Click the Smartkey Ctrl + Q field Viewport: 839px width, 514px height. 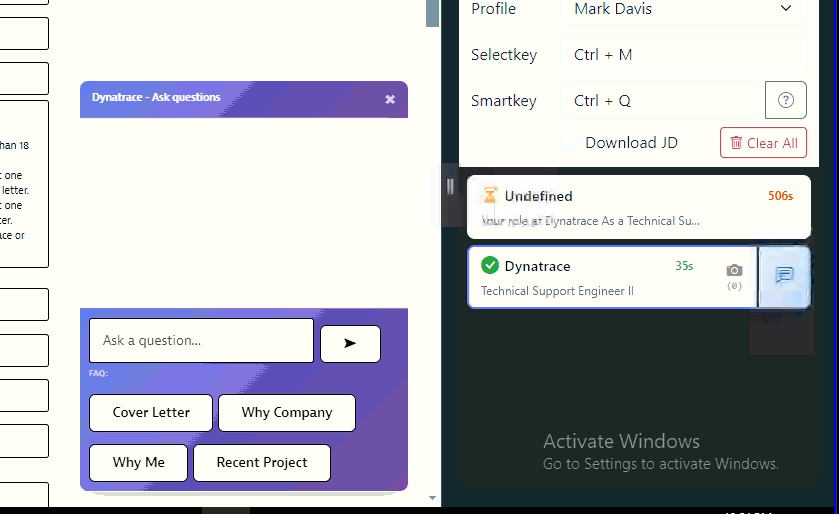coord(660,101)
